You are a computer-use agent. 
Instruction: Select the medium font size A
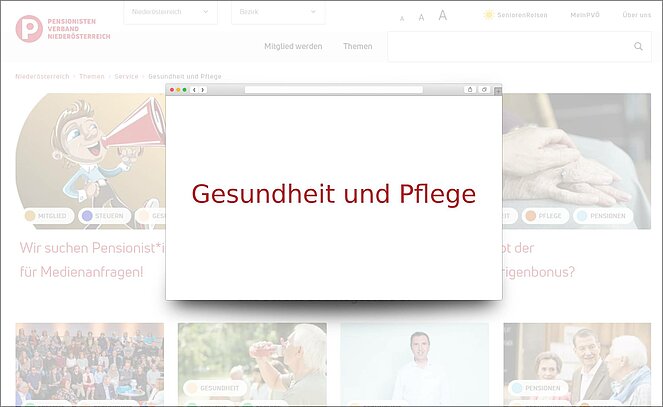421,17
